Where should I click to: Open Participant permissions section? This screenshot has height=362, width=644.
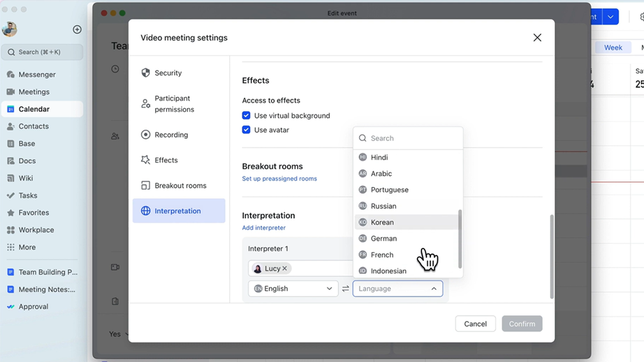coord(174,104)
